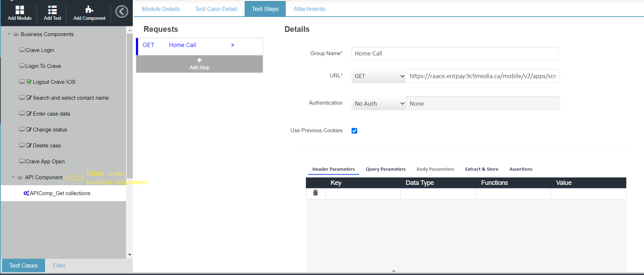Switch to the Test Case Detail tab
644x275 pixels.
(x=216, y=9)
